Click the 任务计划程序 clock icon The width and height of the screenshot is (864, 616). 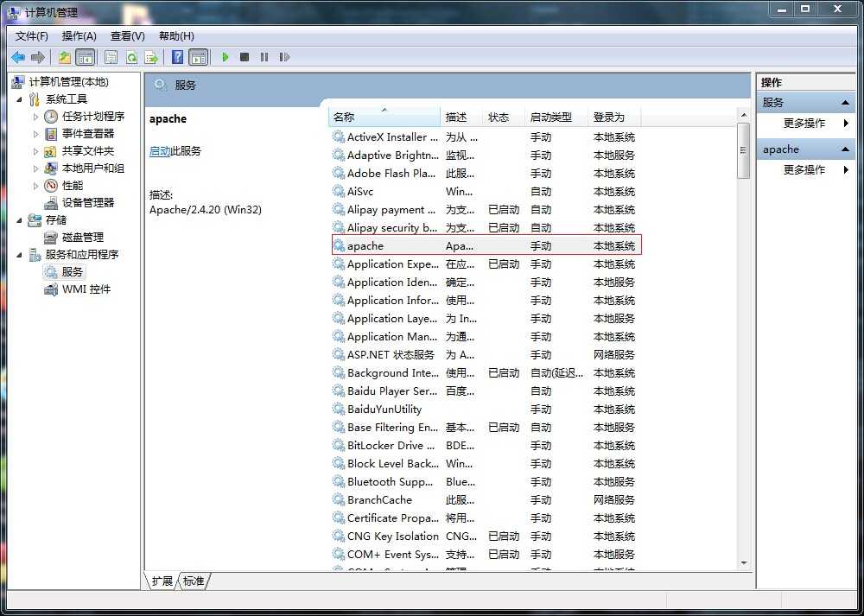pyautogui.click(x=51, y=117)
